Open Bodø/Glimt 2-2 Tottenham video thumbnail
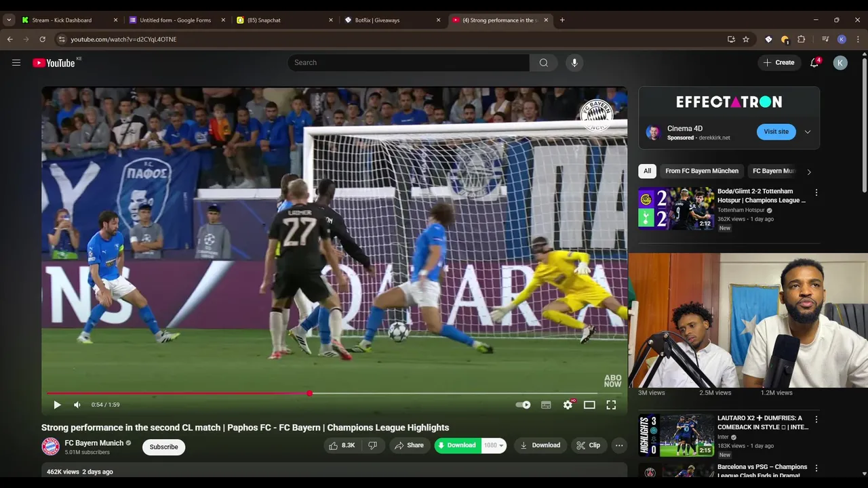868x488 pixels. [x=676, y=208]
